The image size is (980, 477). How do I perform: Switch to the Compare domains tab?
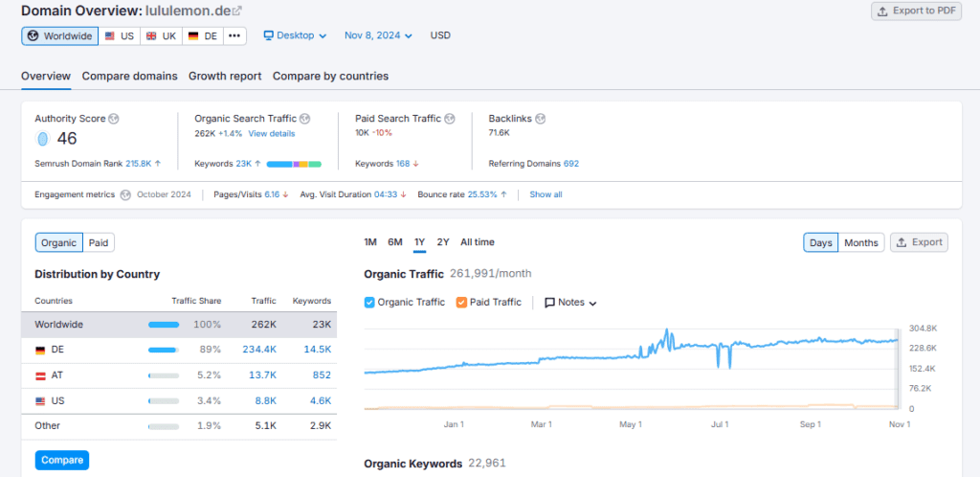pyautogui.click(x=129, y=76)
